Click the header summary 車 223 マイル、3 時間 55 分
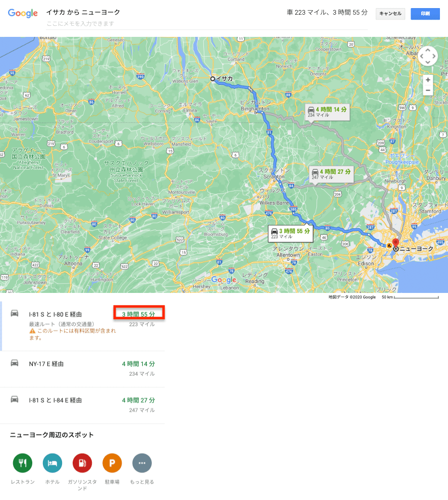 click(327, 13)
